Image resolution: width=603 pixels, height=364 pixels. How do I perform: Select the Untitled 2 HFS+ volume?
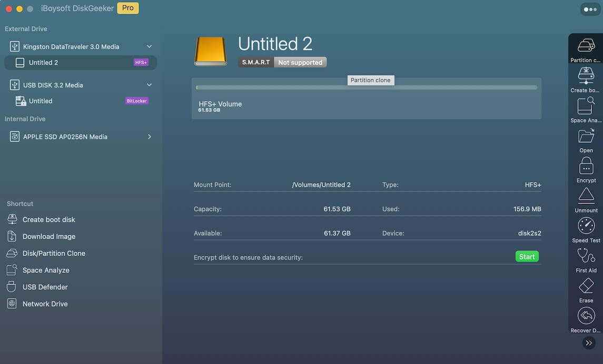click(43, 63)
